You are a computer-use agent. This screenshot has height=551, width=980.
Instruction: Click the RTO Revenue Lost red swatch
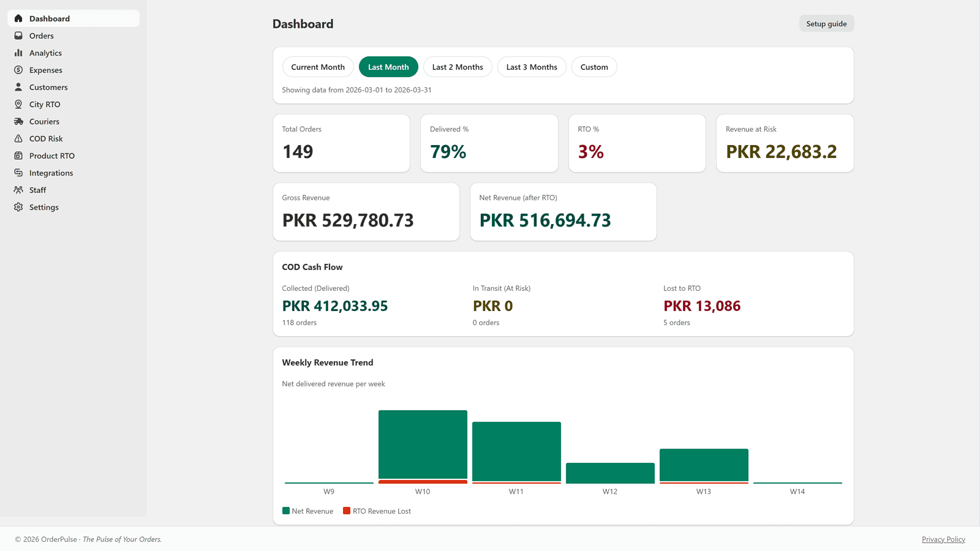tap(347, 511)
